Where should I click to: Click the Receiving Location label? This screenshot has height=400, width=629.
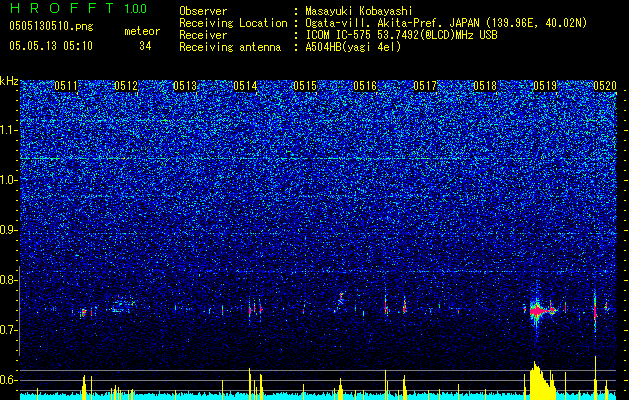233,23
